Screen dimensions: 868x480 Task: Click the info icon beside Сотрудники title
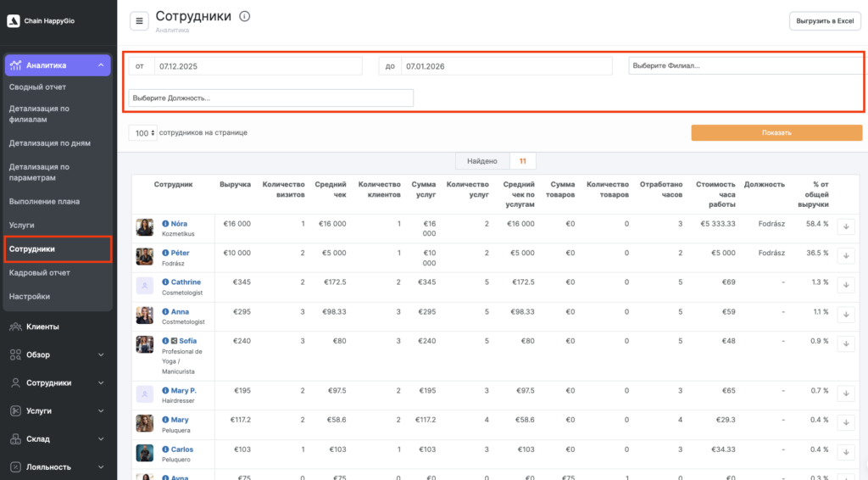click(245, 16)
